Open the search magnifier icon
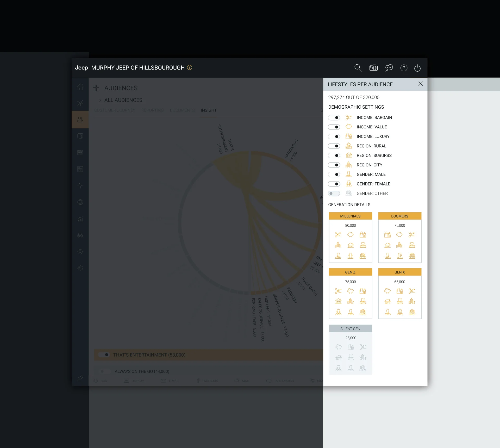The width and height of the screenshot is (500, 448). pos(358,68)
